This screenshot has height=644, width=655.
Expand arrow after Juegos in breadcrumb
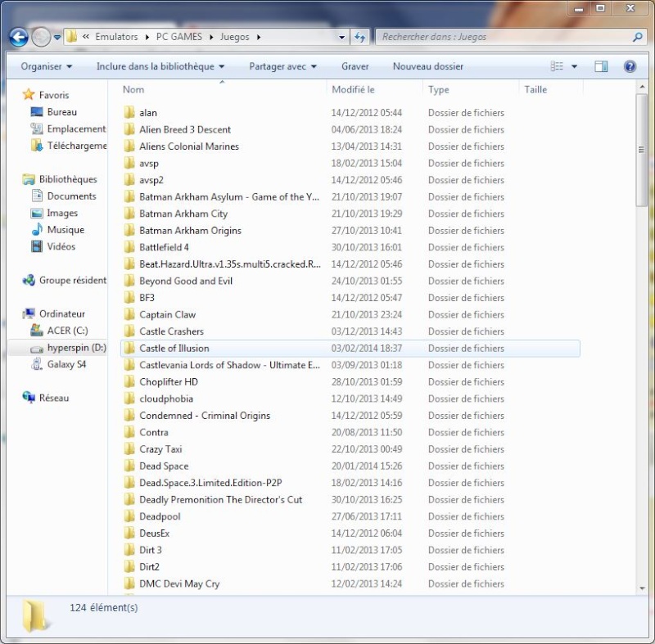[x=259, y=37]
